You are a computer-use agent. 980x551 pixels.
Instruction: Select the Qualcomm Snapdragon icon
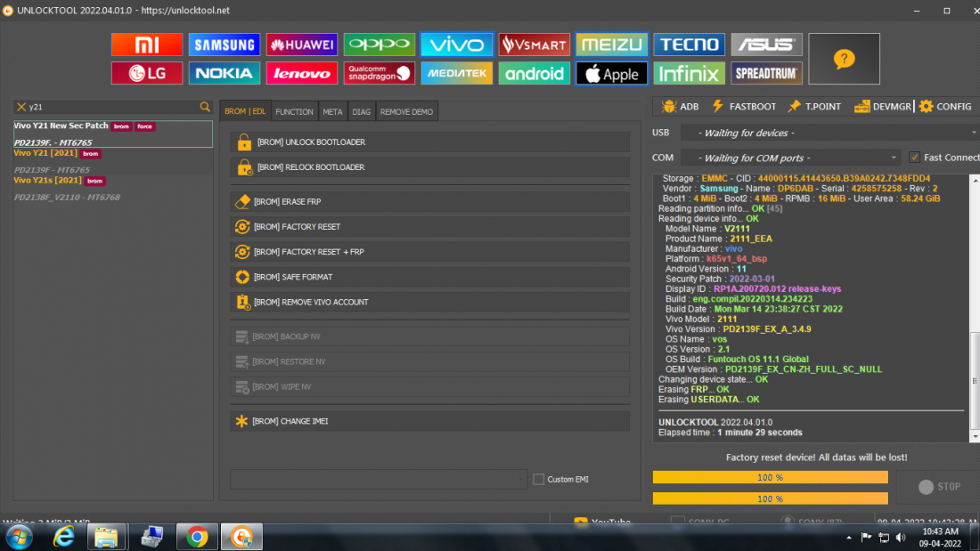(380, 73)
